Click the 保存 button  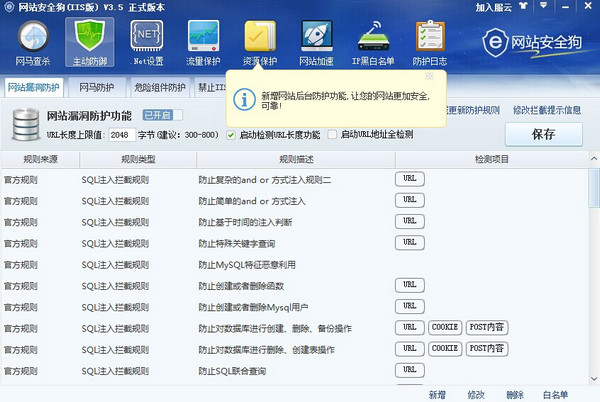(x=544, y=134)
